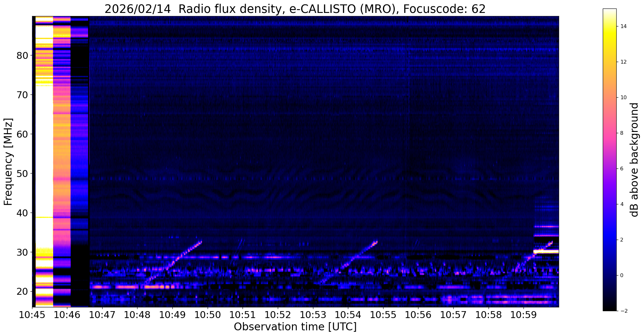The height and width of the screenshot is (336, 644).
Task: Click the 10:48 time tick label
Action: tap(137, 315)
